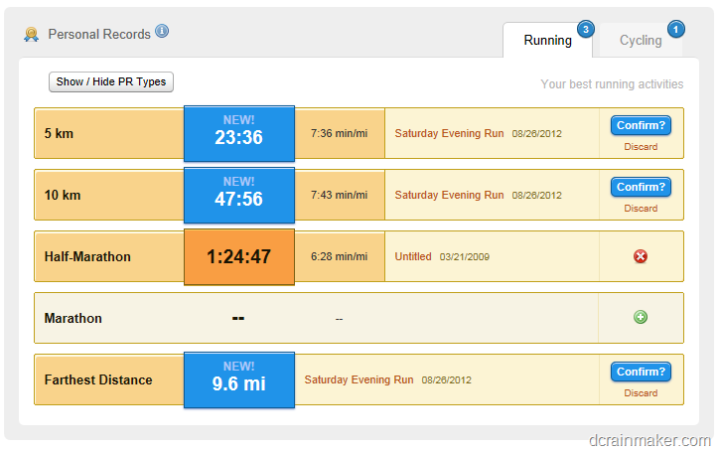Open the Untitled half-marathon activity
The height and width of the screenshot is (451, 719).
[413, 257]
